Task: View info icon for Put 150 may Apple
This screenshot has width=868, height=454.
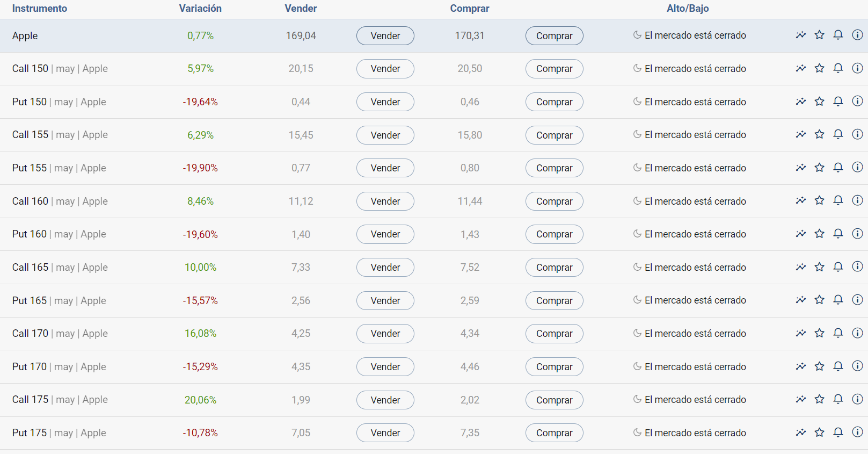Action: [x=857, y=102]
